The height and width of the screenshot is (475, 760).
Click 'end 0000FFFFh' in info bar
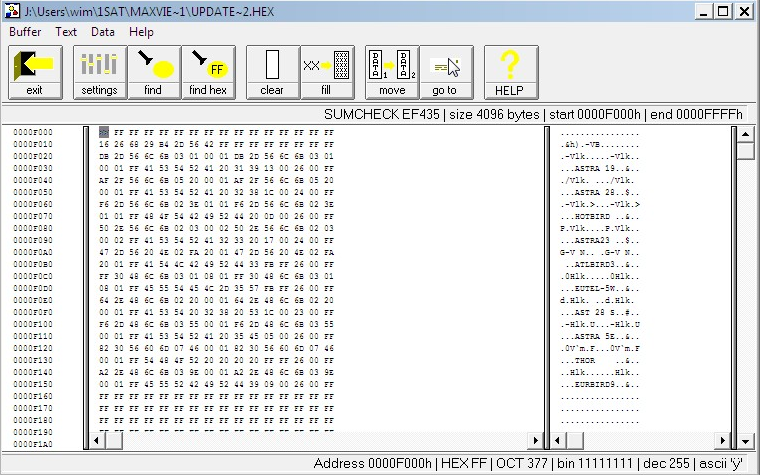[696, 114]
